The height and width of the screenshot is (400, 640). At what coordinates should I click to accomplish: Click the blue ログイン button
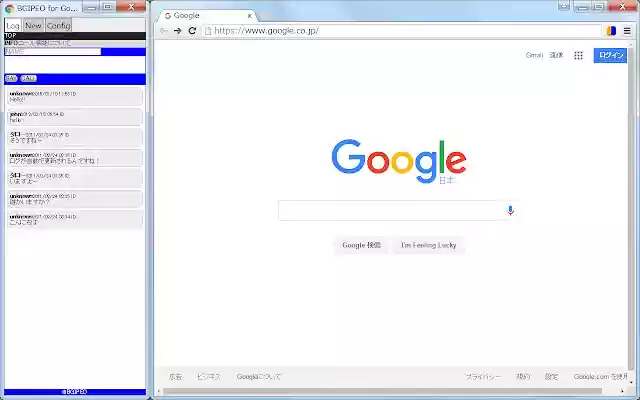point(610,55)
